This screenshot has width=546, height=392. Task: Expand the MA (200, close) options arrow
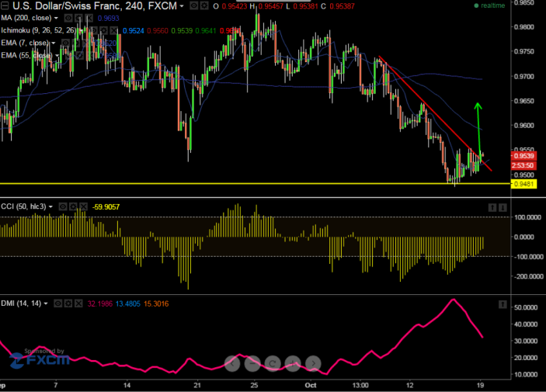pos(56,18)
